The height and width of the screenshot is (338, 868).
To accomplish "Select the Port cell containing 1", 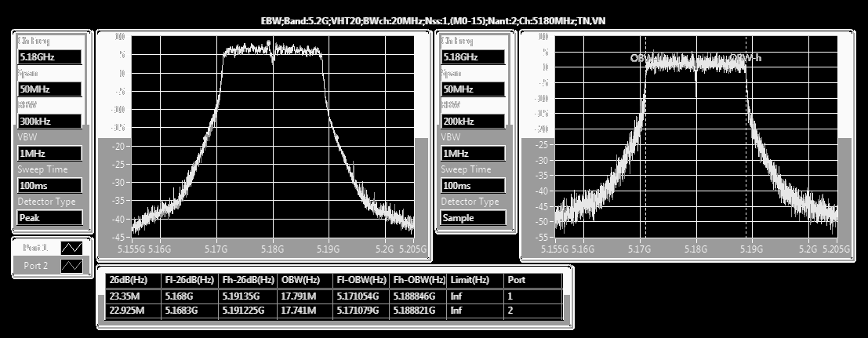I will coord(533,296).
